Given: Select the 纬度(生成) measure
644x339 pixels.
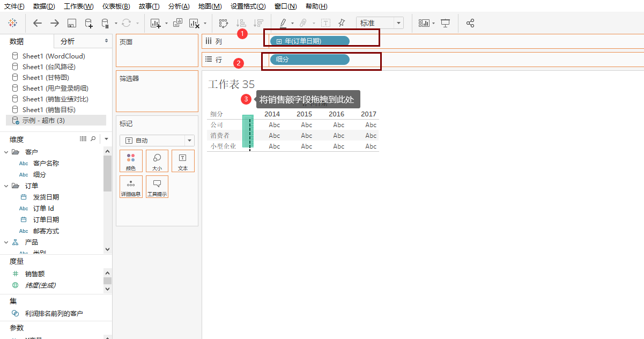Looking at the screenshot, I should tap(40, 285).
